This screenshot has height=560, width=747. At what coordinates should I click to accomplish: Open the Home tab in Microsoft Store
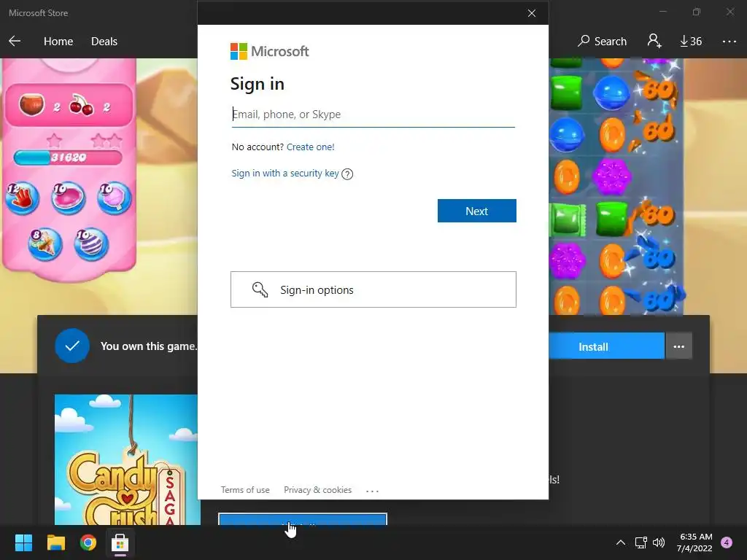point(58,42)
